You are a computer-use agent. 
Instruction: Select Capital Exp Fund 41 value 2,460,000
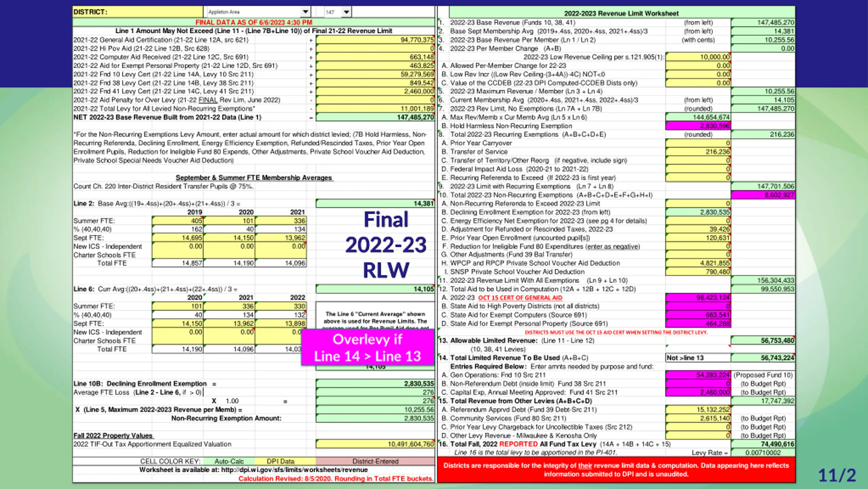[x=698, y=393]
